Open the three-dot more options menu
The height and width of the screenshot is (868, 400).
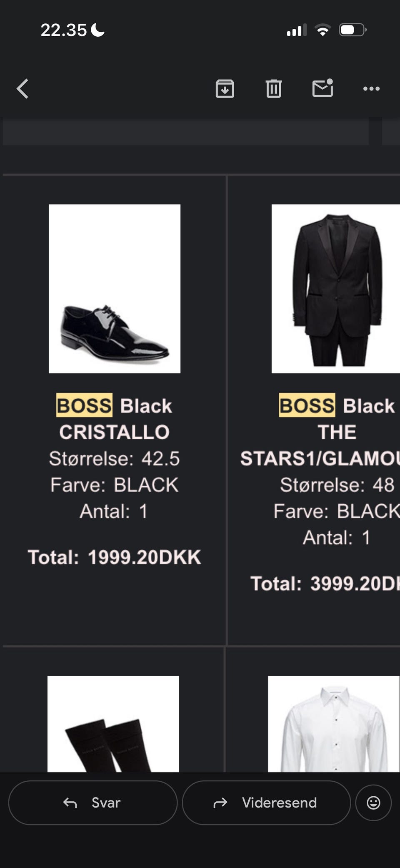pyautogui.click(x=371, y=89)
